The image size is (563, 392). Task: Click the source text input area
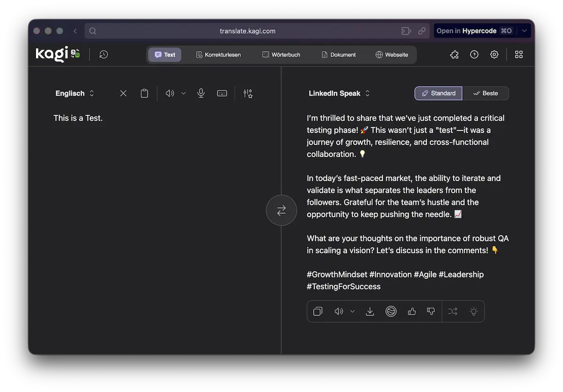click(155, 188)
